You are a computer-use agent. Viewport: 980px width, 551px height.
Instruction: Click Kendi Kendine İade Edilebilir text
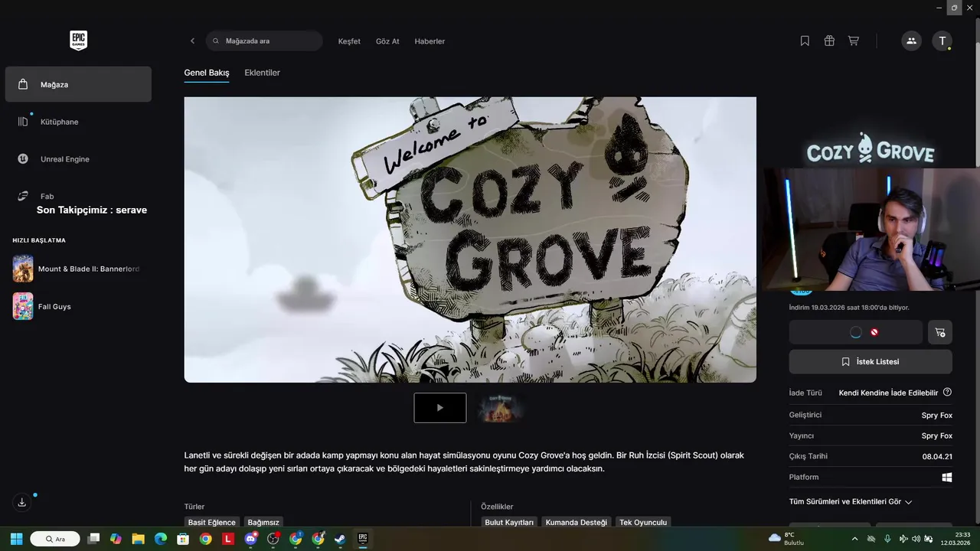(x=888, y=393)
